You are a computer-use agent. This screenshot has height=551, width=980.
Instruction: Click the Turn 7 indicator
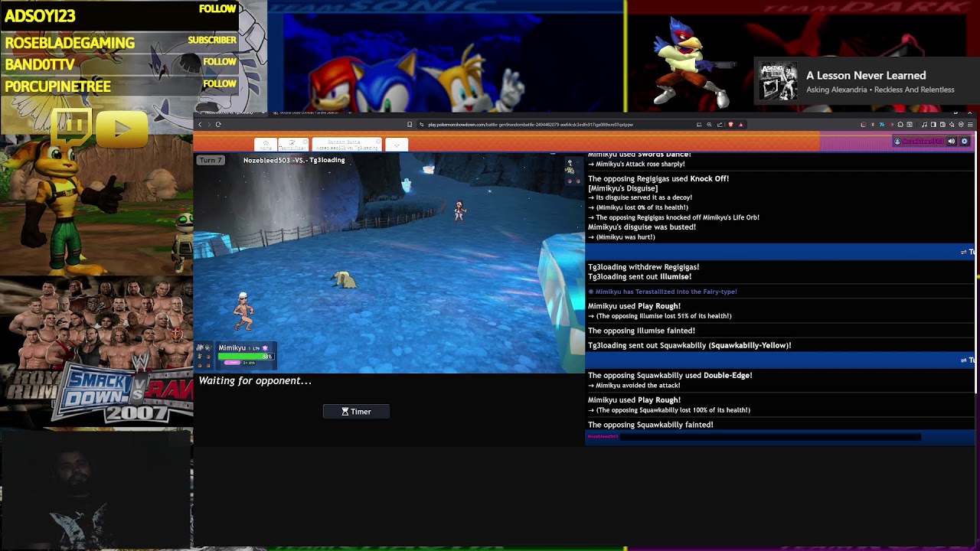[210, 161]
